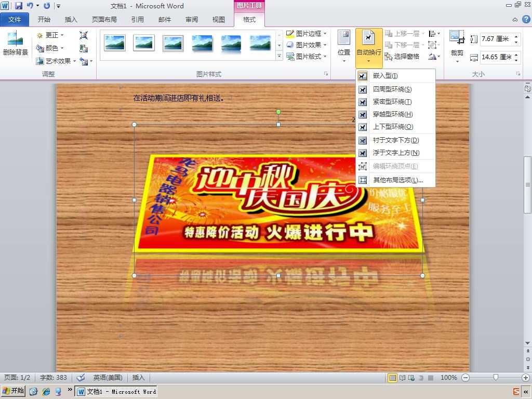The image size is (532, 399).
Task: Open the Size group dialog launcher
Action: click(x=518, y=74)
